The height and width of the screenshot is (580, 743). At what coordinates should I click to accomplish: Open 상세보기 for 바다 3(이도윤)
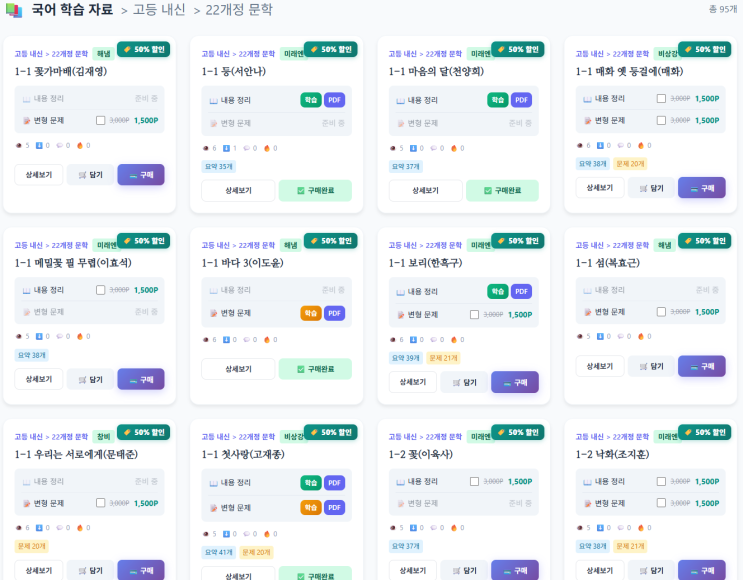coord(238,369)
